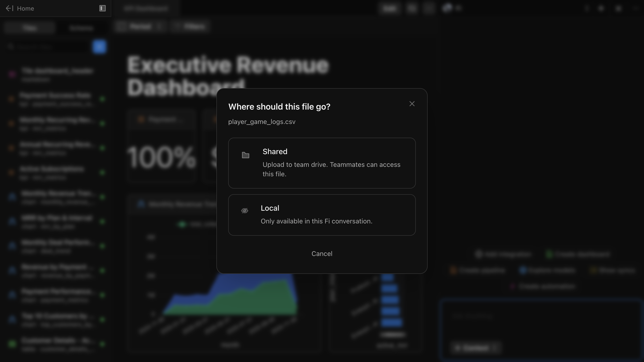
Task: Click the blue square button beside sidebar search
Action: coord(99,47)
